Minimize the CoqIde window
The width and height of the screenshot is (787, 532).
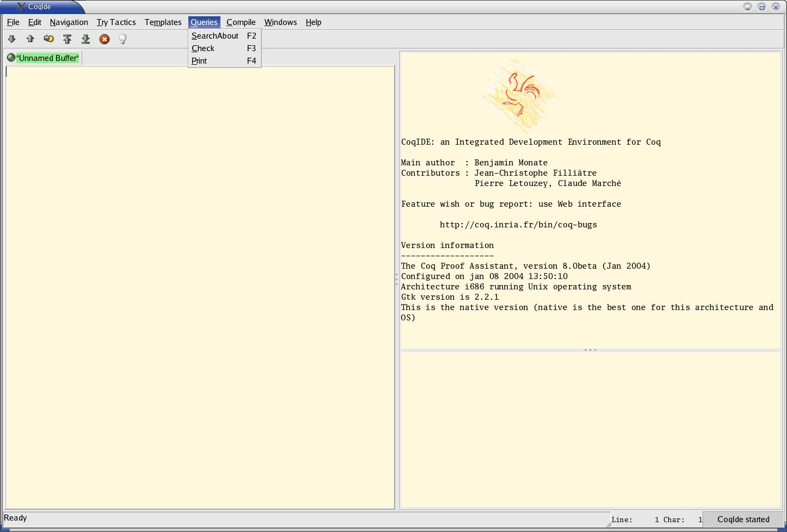pos(747,7)
